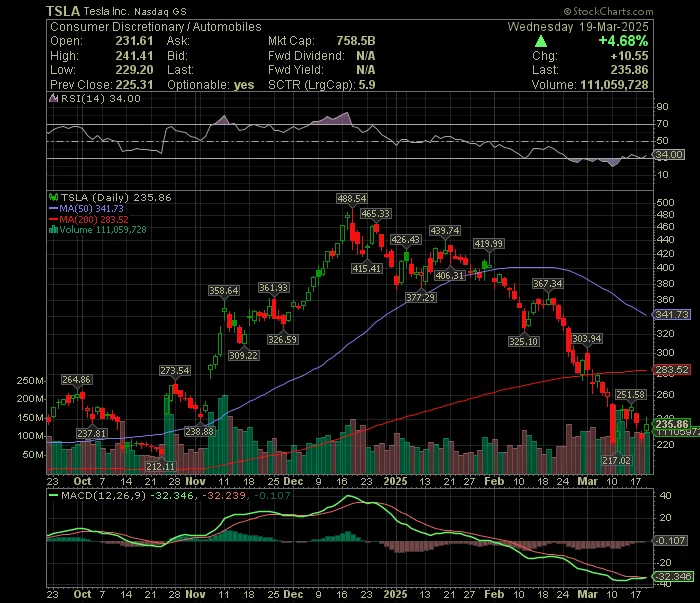Click the Dec label on the price chart axis
The height and width of the screenshot is (603, 700).
293,482
